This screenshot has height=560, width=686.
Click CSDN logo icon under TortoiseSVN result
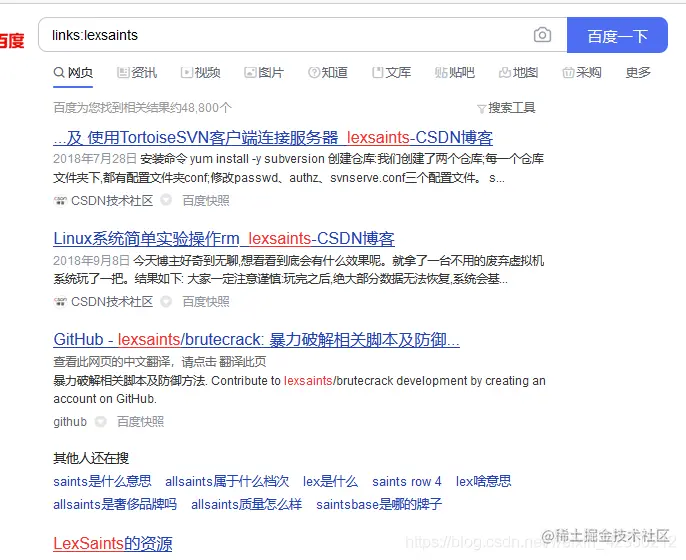pos(60,201)
